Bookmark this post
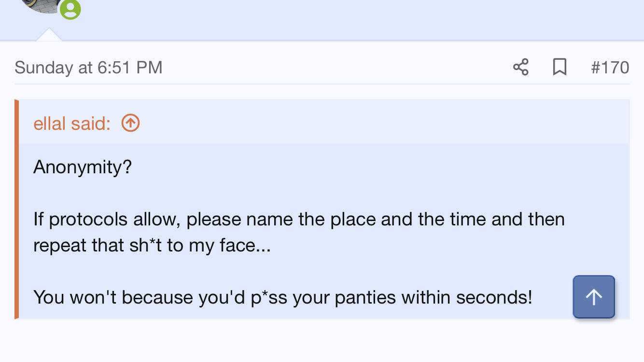644x362 pixels. pos(559,67)
